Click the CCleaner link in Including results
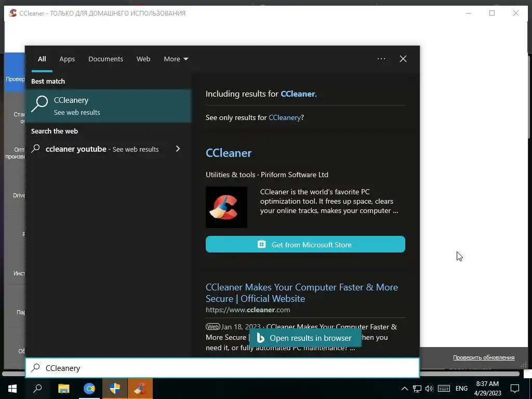The image size is (532, 399). [298, 94]
